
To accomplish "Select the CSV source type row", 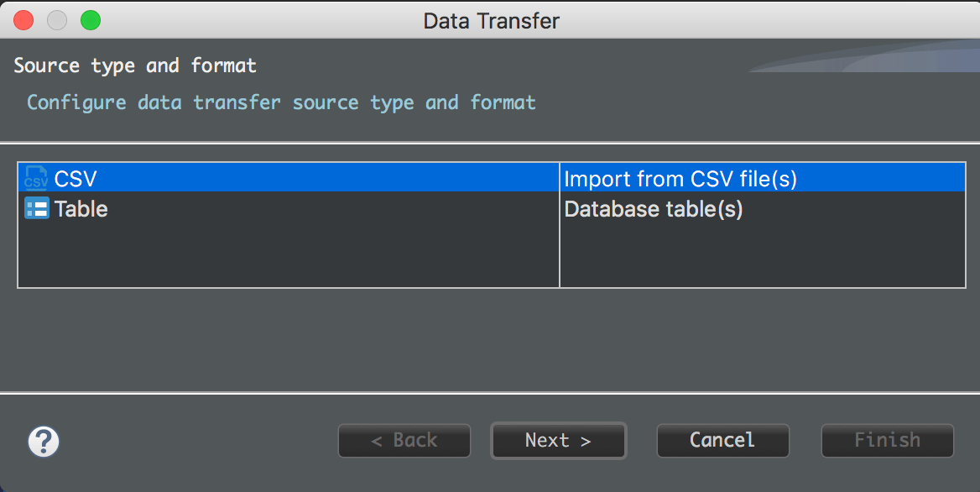I will coord(76,178).
